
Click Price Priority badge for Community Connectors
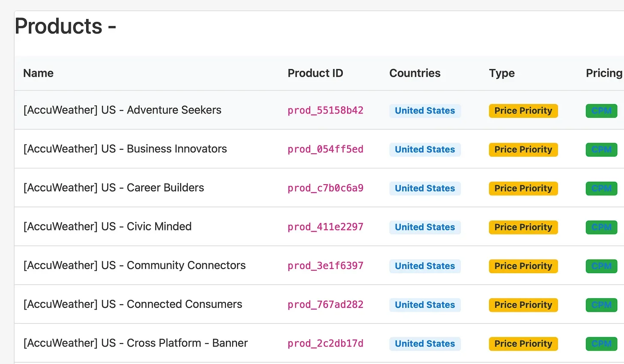(x=523, y=266)
